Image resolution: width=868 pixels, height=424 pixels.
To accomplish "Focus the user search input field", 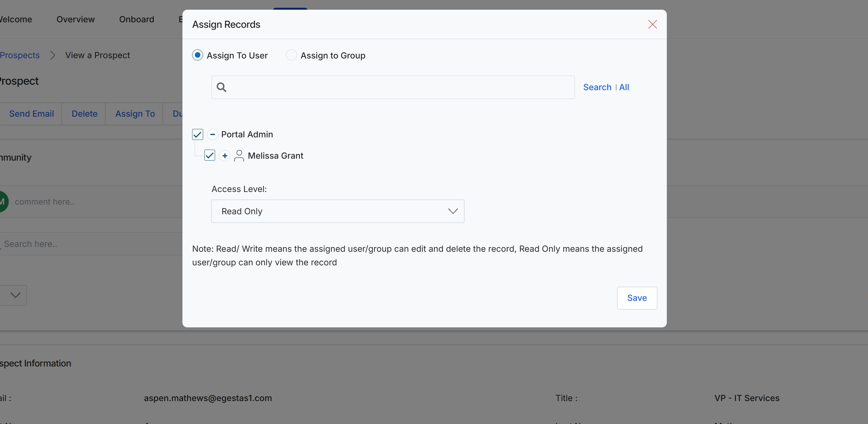I will [393, 87].
